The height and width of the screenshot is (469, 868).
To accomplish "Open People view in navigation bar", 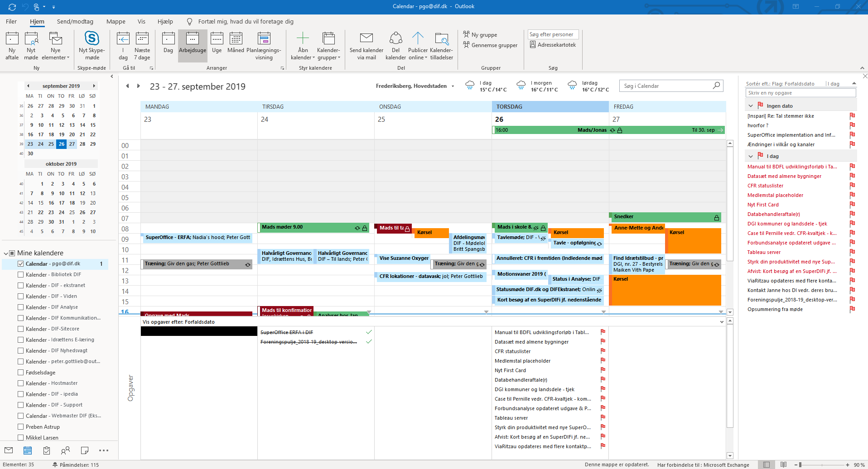I will click(x=65, y=450).
